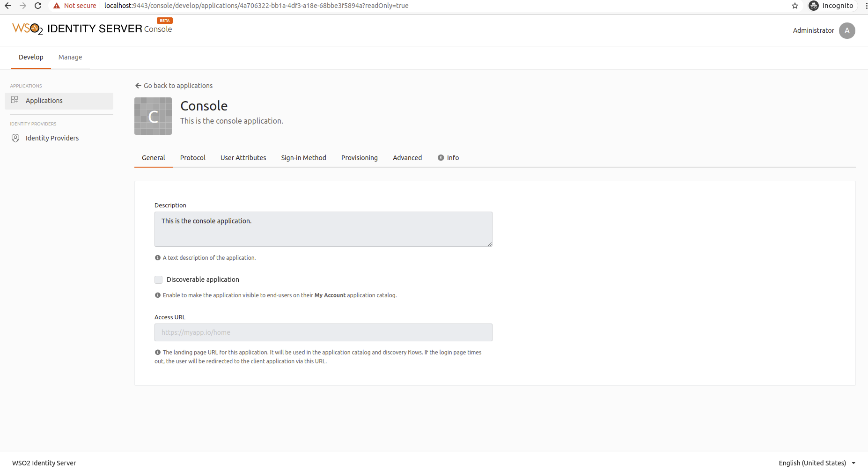
Task: Click info icon beside description hint
Action: 158,258
